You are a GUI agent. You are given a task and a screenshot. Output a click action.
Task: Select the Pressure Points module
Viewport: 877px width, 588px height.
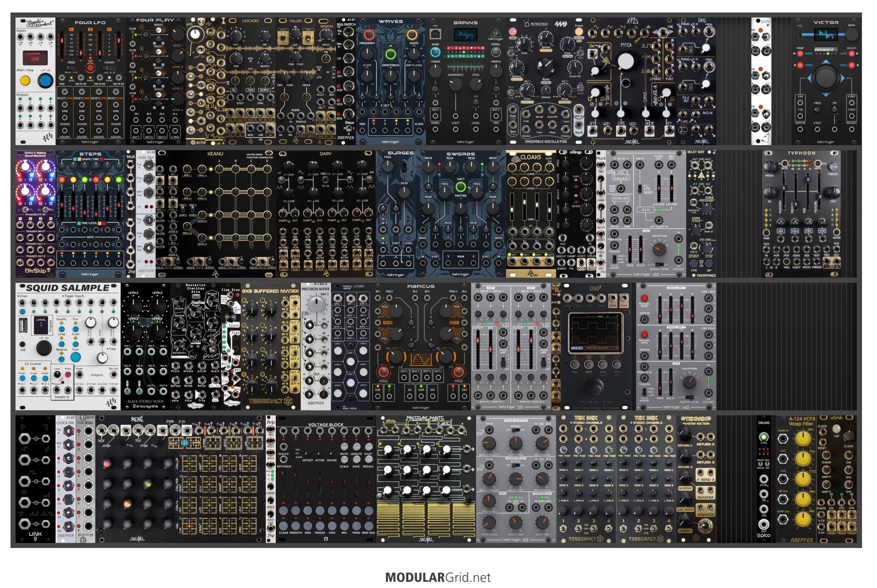pyautogui.click(x=426, y=479)
